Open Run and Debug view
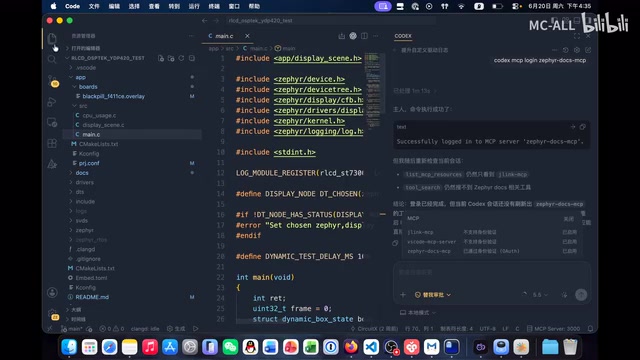 (x=52, y=102)
